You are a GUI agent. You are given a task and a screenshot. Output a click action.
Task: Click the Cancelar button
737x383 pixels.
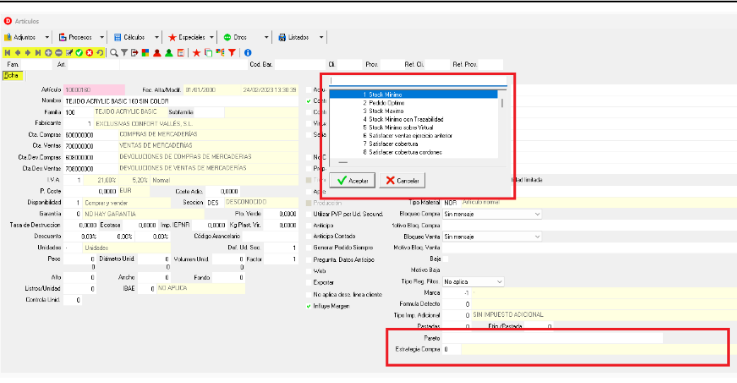(x=402, y=180)
